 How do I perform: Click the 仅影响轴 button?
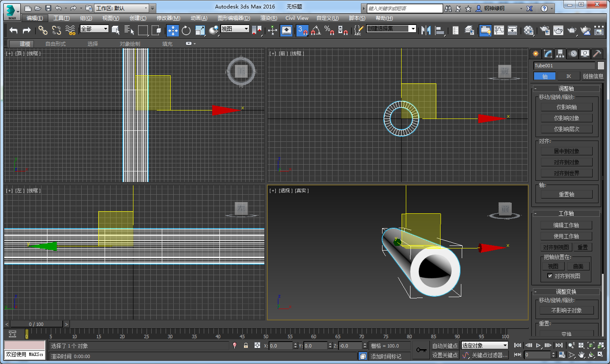click(x=566, y=107)
